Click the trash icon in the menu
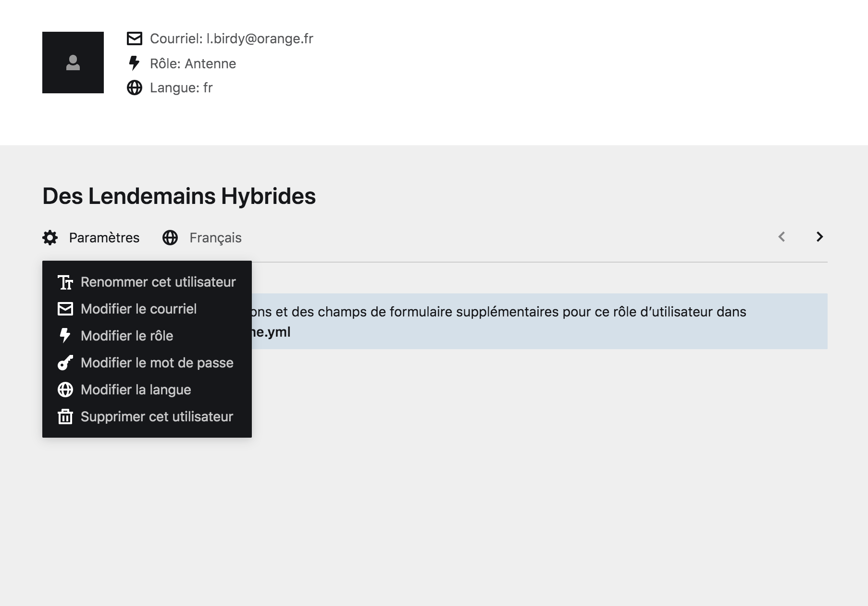 pos(65,417)
